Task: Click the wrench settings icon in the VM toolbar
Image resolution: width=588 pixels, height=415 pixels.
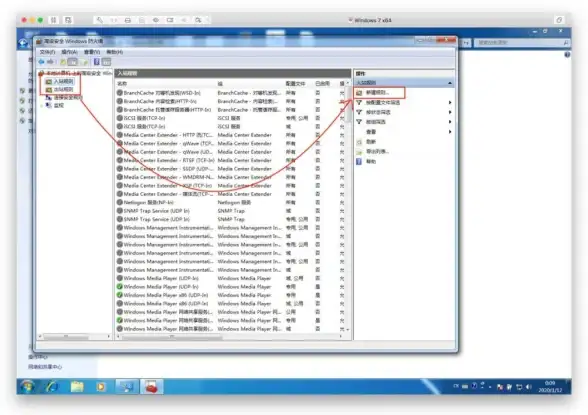Action: point(99,20)
